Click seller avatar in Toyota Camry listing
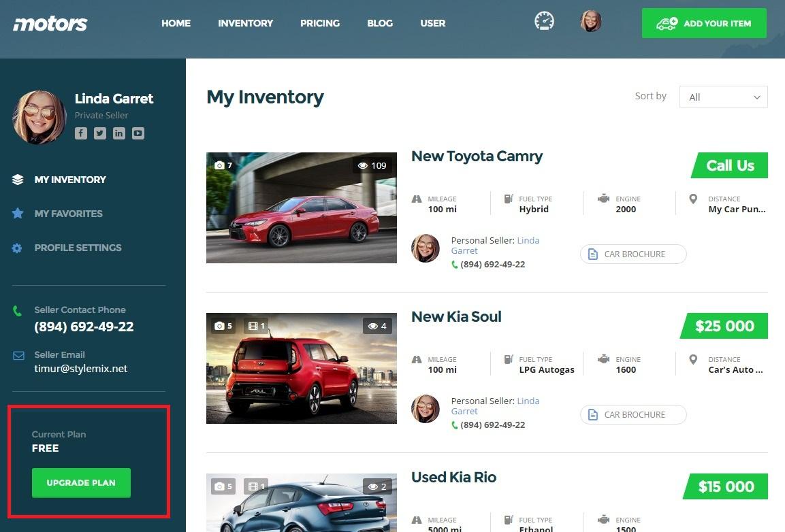 click(x=426, y=248)
